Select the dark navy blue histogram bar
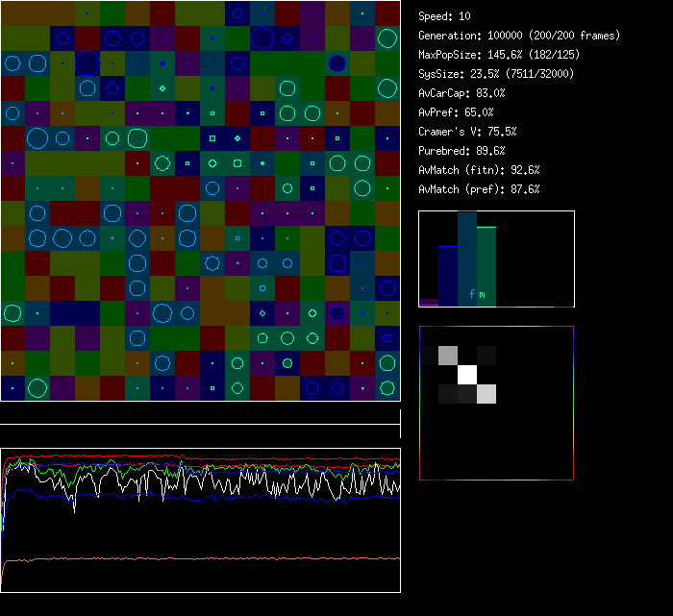This screenshot has height=616, width=673. tap(447, 276)
